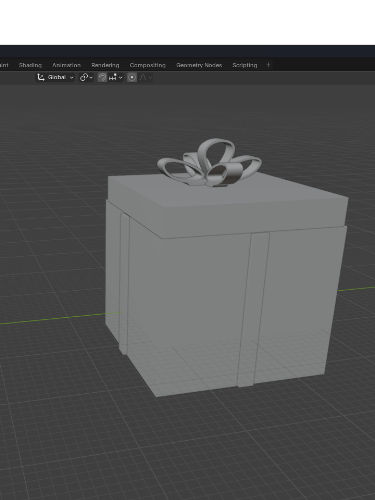Switch to the Scripting workspace tab
The image size is (375, 500).
coord(245,65)
